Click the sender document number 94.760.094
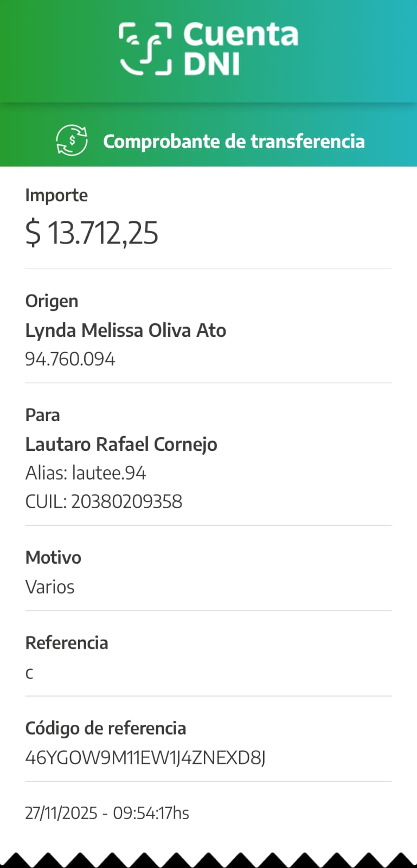 (70, 359)
